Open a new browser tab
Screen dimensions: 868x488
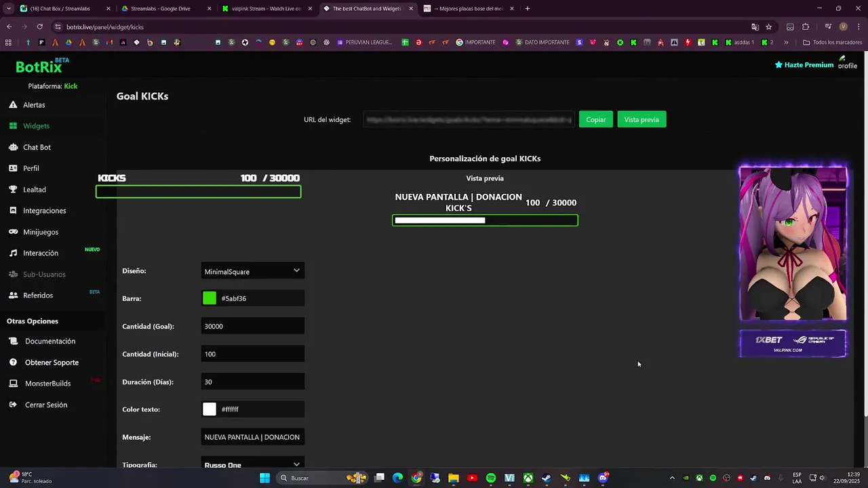coord(528,9)
